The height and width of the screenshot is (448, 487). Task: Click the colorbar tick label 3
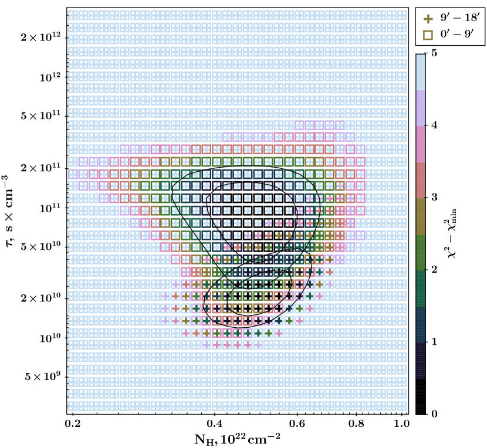[434, 197]
